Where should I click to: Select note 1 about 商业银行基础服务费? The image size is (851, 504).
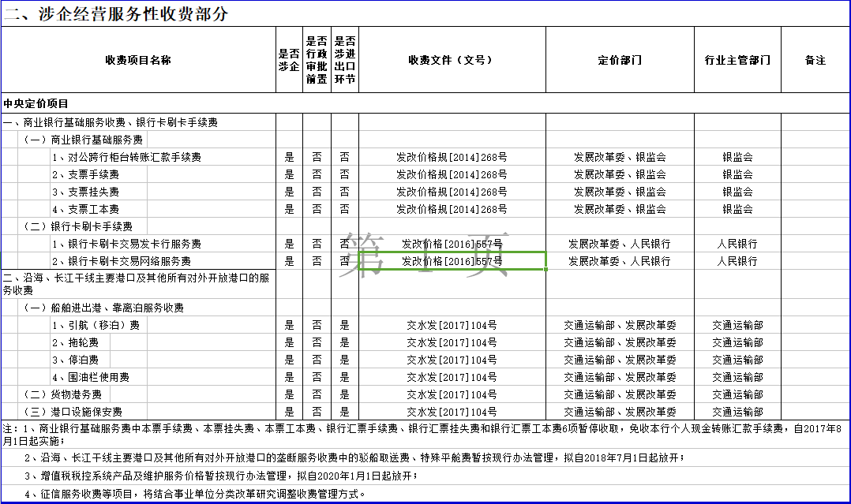[425, 435]
